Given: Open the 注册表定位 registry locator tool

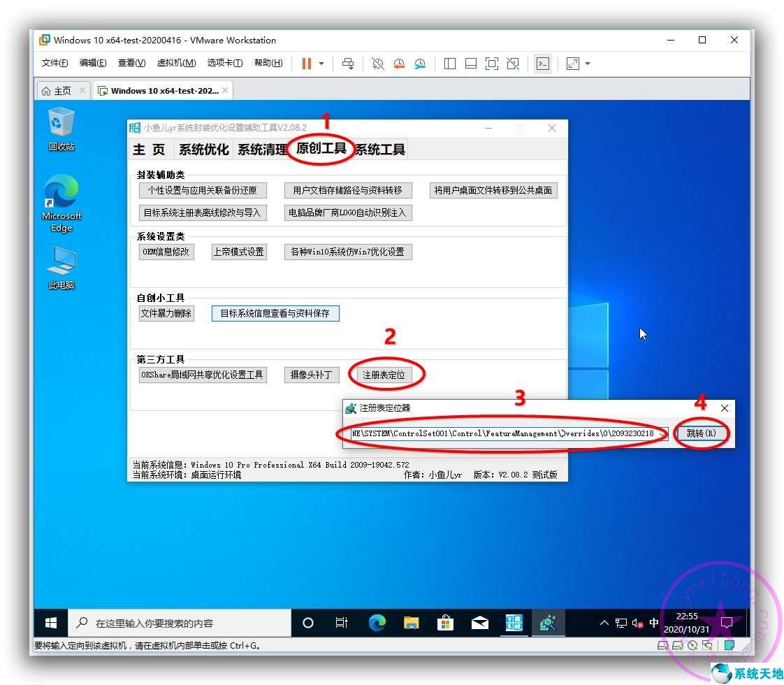Looking at the screenshot, I should [x=386, y=374].
